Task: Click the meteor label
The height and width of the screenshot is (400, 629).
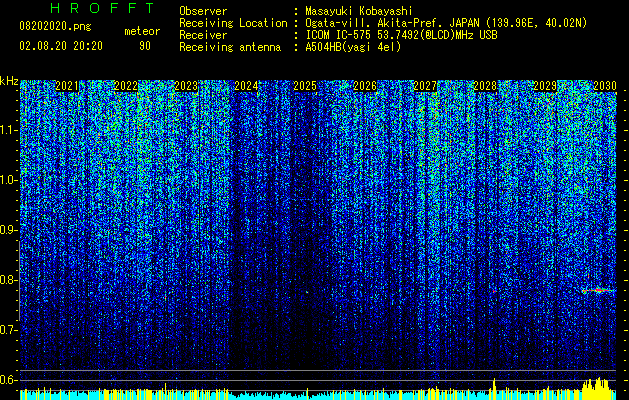Action: click(142, 31)
